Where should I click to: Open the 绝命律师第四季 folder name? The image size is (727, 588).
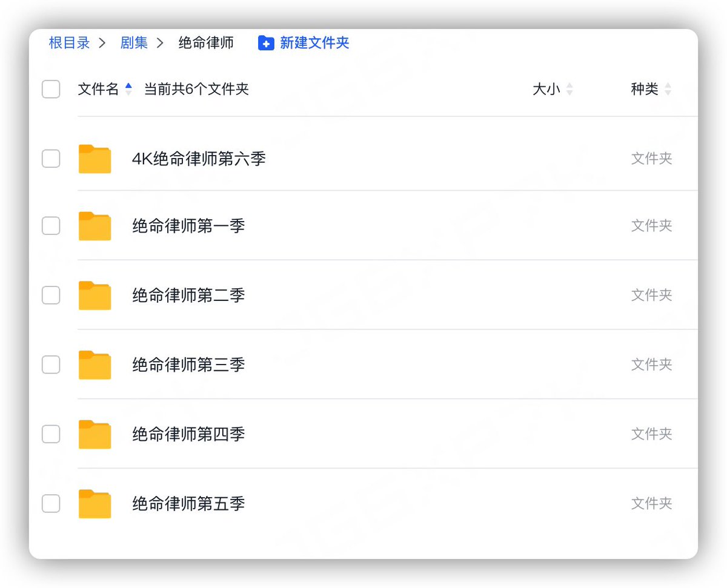click(188, 434)
